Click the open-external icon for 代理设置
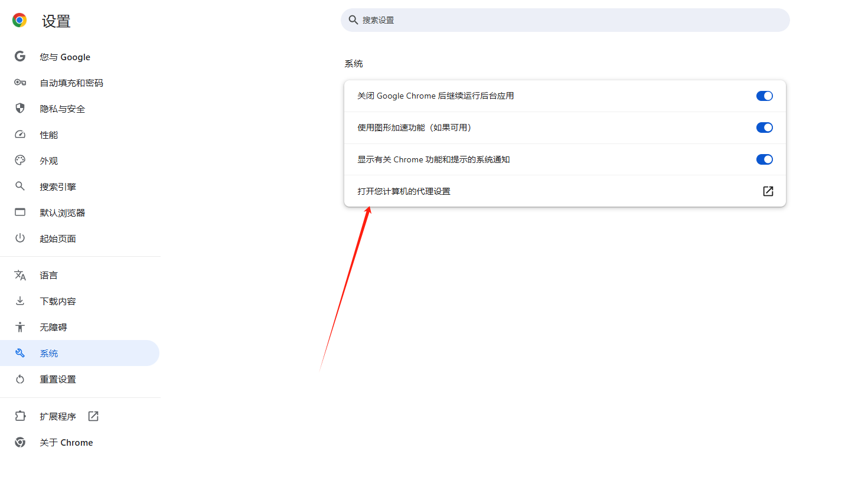 768,191
